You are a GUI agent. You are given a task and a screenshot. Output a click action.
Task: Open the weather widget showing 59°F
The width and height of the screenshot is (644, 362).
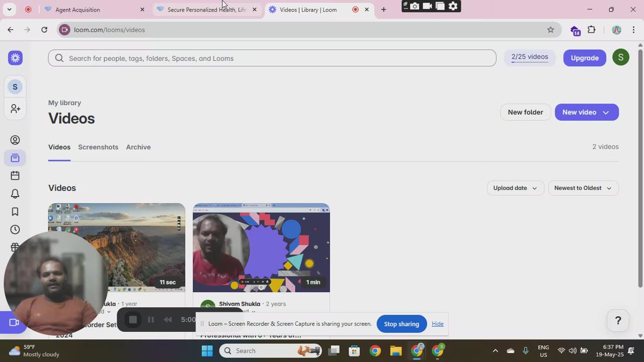34,350
